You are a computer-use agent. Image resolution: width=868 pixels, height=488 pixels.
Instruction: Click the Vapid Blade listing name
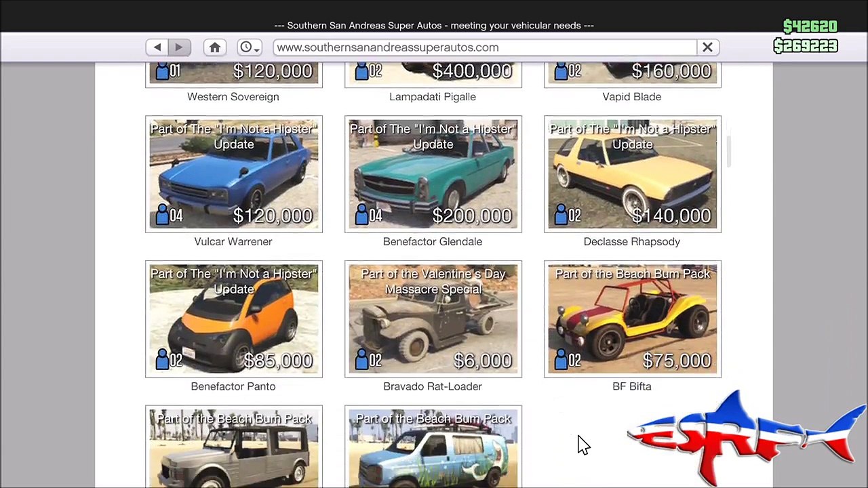(x=632, y=97)
